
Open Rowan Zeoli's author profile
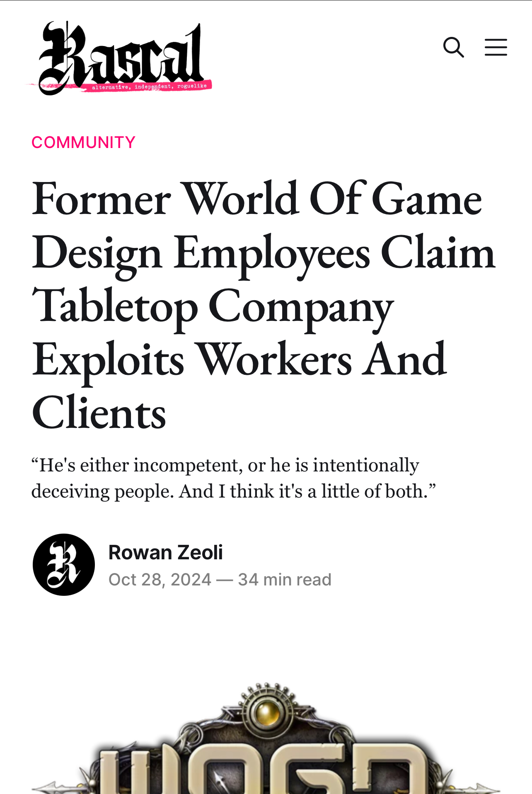pyautogui.click(x=165, y=552)
